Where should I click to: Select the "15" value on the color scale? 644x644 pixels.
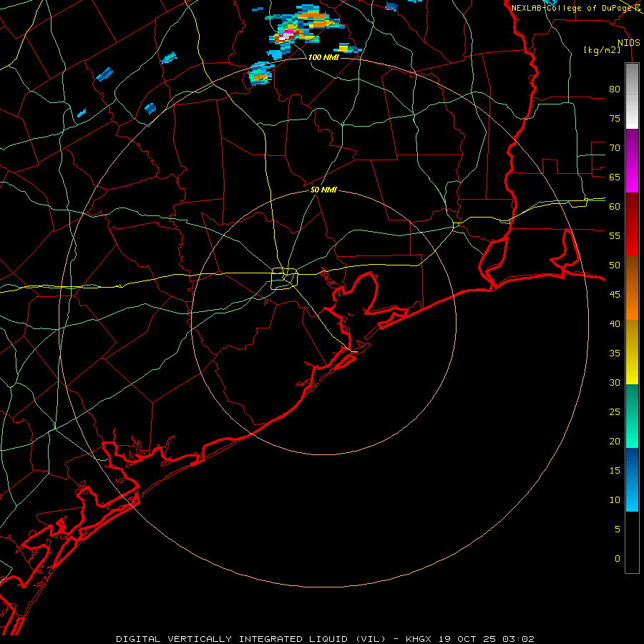tap(615, 471)
